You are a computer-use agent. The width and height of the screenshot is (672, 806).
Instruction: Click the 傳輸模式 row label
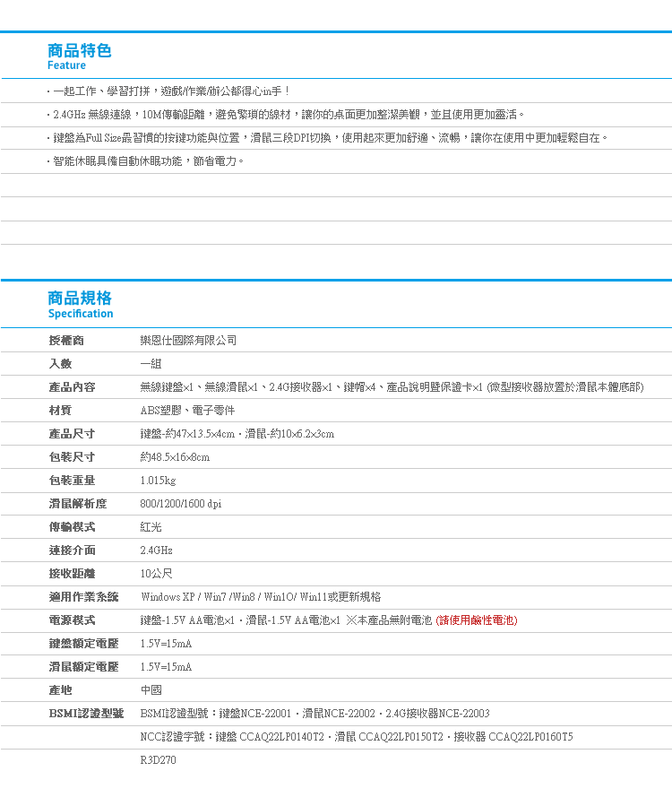pyautogui.click(x=72, y=527)
